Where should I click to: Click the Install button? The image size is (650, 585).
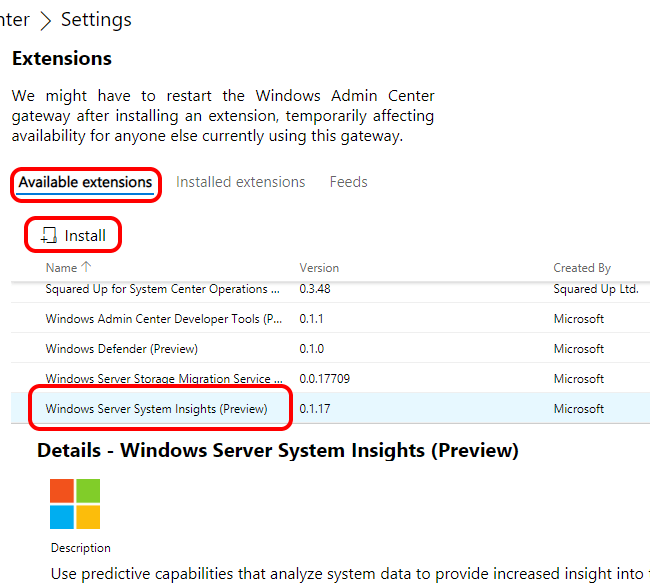pos(73,235)
